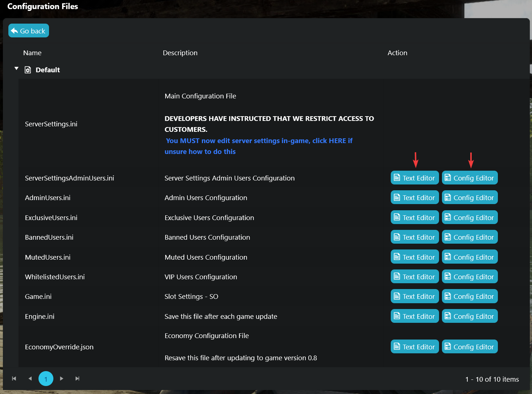This screenshot has height=394, width=532.
Task: Go to next page arrow icon
Action: [62, 378]
